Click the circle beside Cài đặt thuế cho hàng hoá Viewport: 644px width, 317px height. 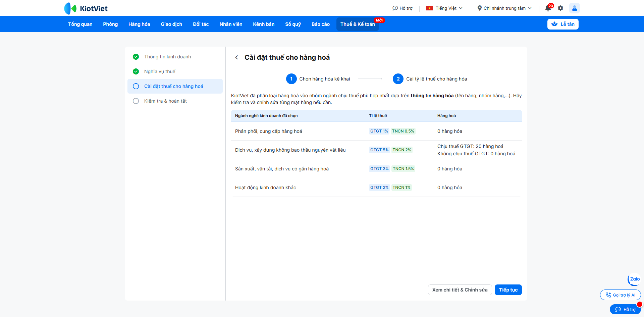[136, 86]
